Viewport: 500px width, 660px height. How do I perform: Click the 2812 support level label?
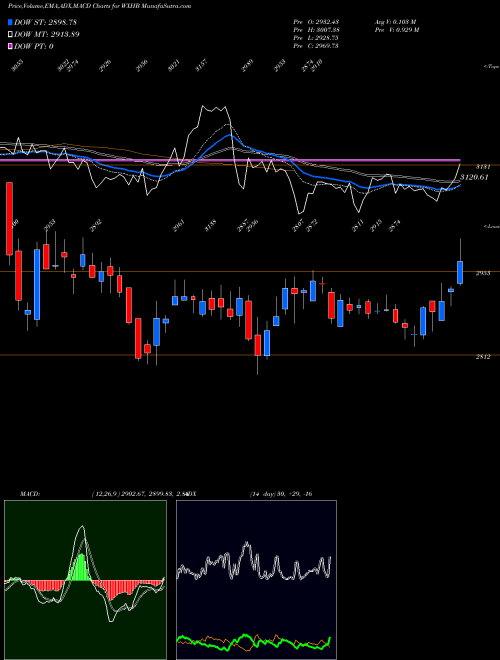click(483, 357)
